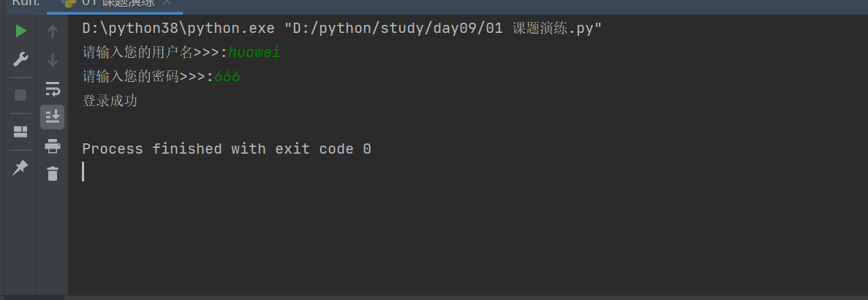Rerun the program with green play icon
868x300 pixels.
click(x=20, y=31)
